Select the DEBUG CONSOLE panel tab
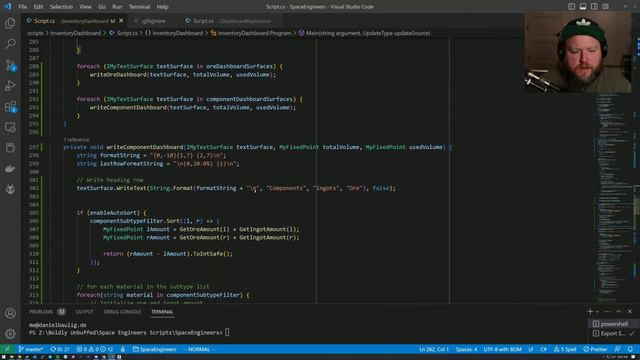The width and height of the screenshot is (640, 360). tap(122, 312)
